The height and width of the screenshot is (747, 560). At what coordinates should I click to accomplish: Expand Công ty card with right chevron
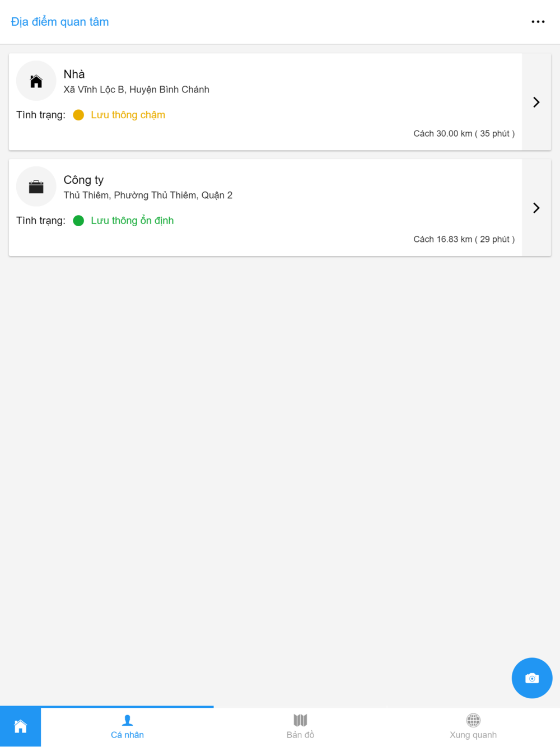pos(536,208)
